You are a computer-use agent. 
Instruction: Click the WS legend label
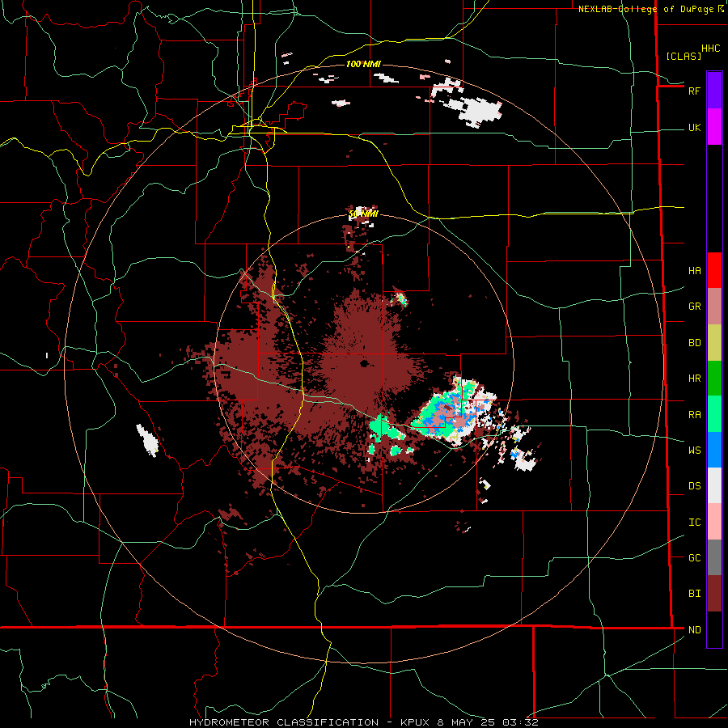[x=694, y=450]
